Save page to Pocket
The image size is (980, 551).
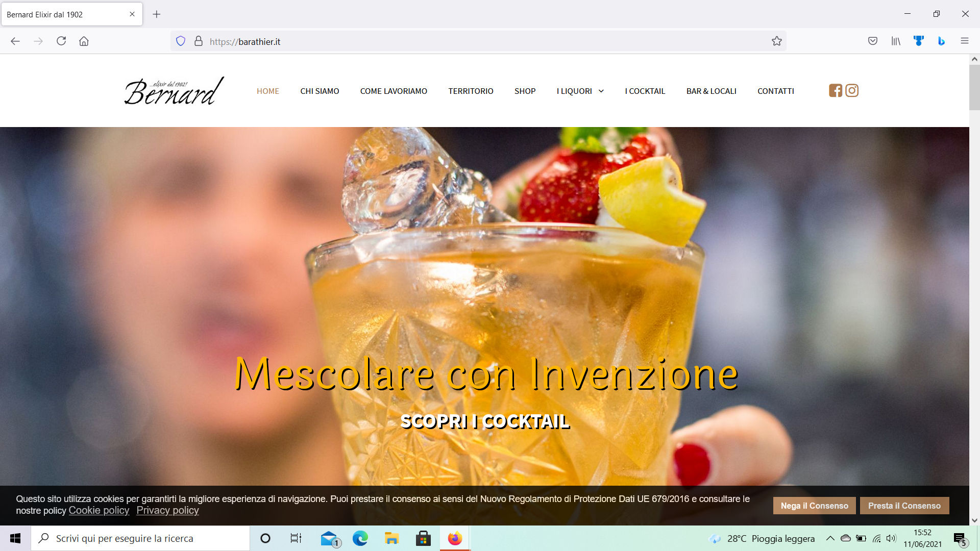pyautogui.click(x=873, y=41)
